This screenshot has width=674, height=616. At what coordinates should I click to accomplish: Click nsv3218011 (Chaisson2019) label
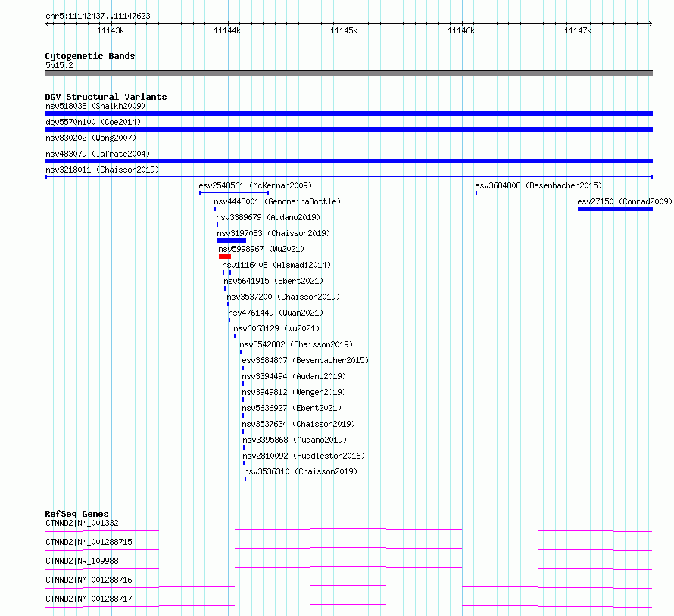point(102,170)
